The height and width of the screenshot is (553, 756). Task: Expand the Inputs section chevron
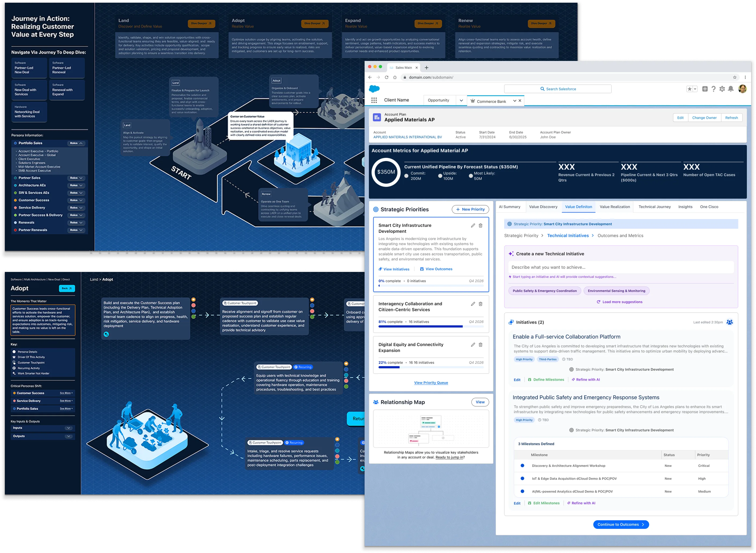point(69,428)
